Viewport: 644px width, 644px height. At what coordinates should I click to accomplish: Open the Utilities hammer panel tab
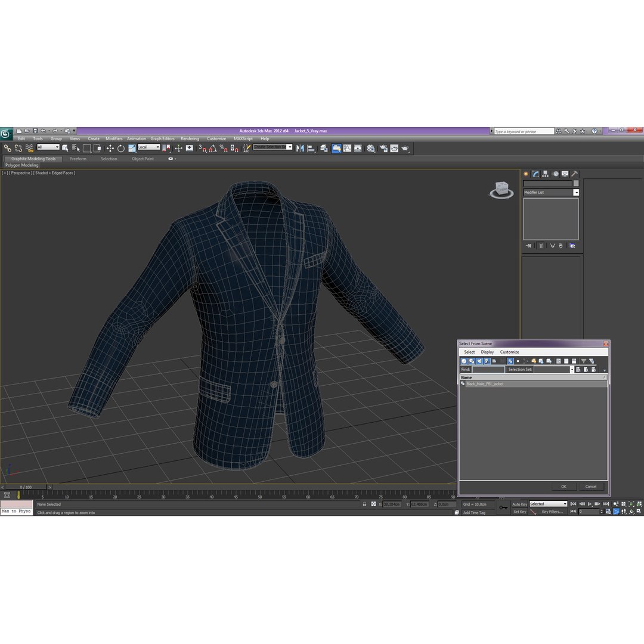point(575,174)
